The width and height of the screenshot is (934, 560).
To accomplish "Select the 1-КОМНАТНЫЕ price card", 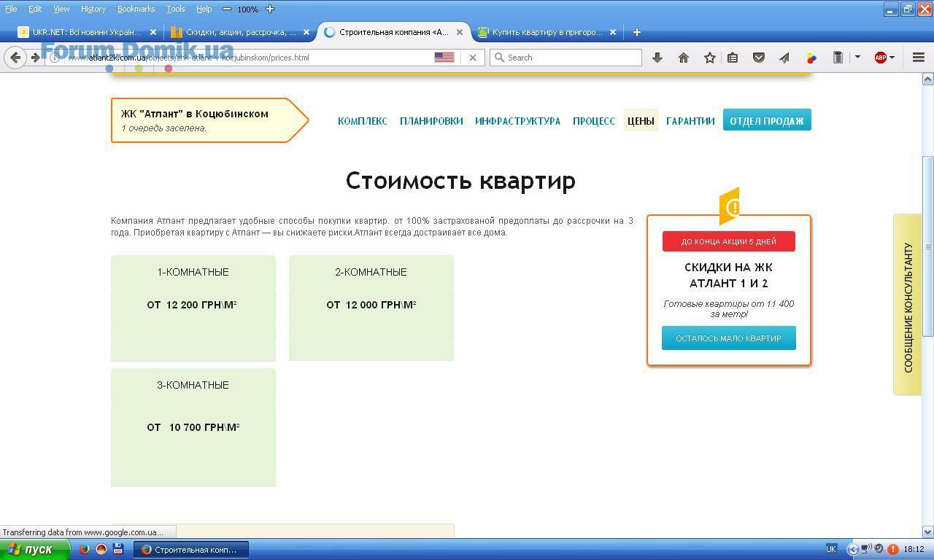I will pyautogui.click(x=193, y=308).
